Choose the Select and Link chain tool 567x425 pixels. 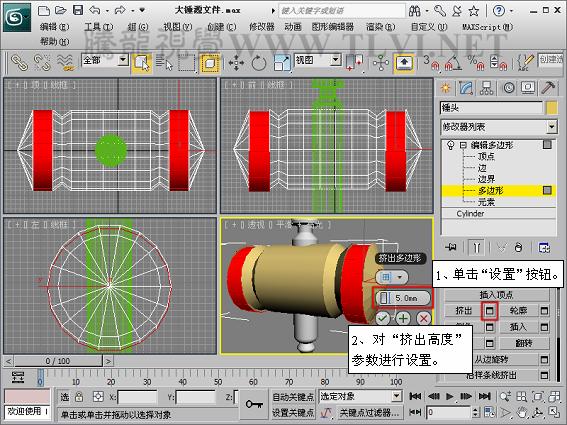click(x=20, y=63)
